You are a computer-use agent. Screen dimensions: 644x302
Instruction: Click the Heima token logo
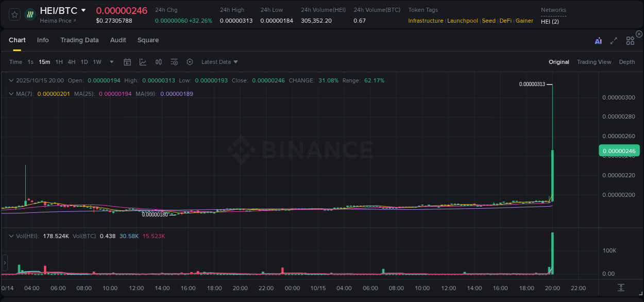point(30,14)
